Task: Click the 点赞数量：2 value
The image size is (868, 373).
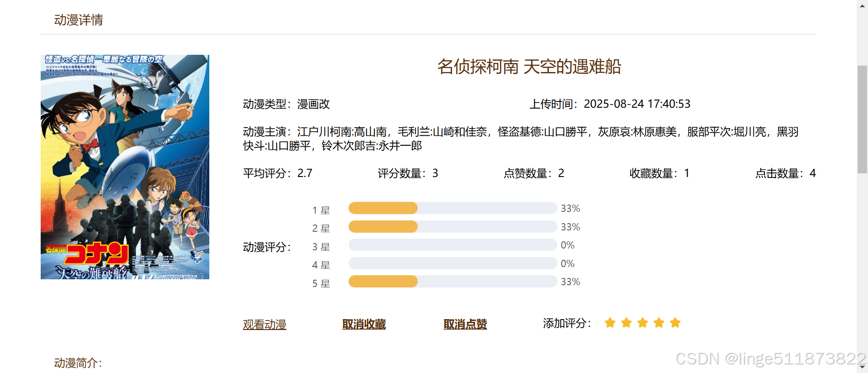Action: coord(534,173)
